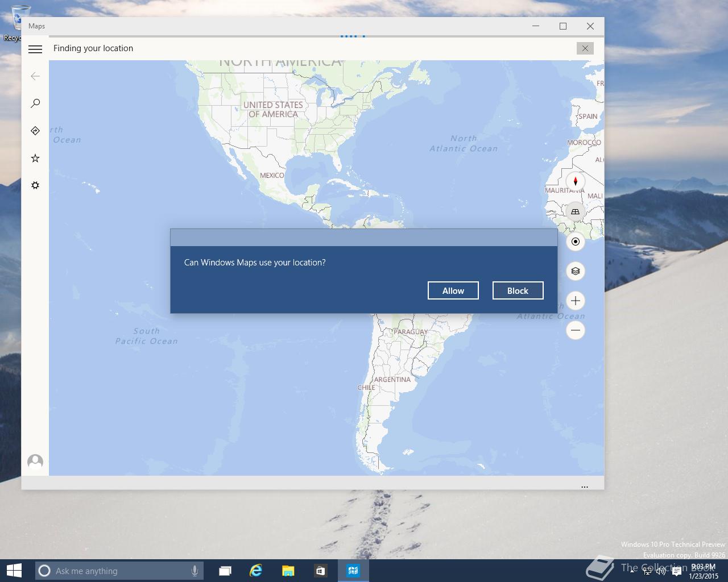
Task: Show hidden tray icons arrow
Action: (632, 571)
